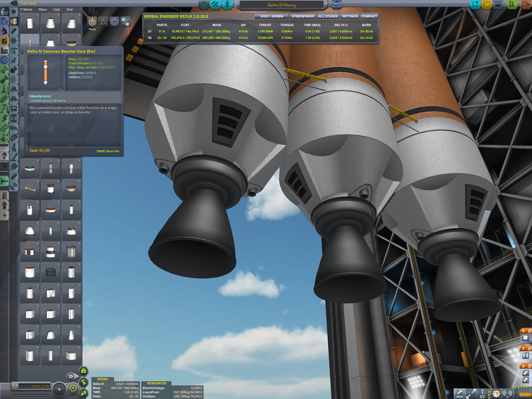The height and width of the screenshot is (399, 532).
Task: Open the Fuel Tanks part category
Action: coord(14,22)
